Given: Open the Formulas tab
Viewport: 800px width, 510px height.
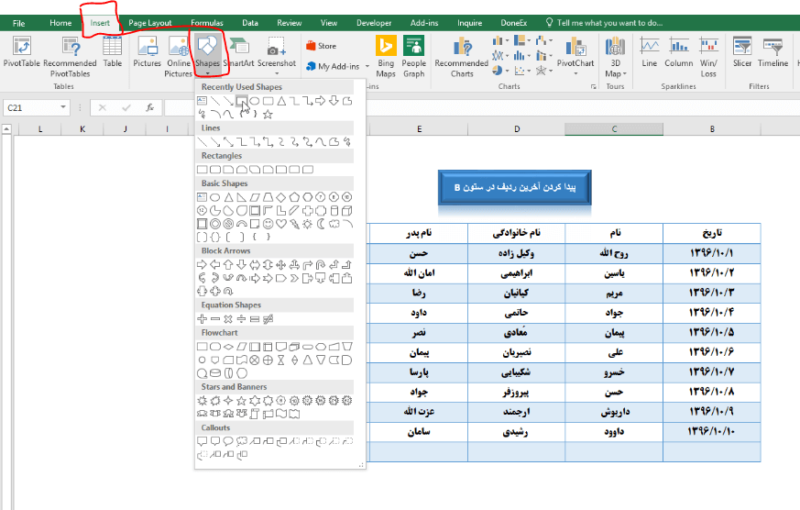Looking at the screenshot, I should [207, 22].
